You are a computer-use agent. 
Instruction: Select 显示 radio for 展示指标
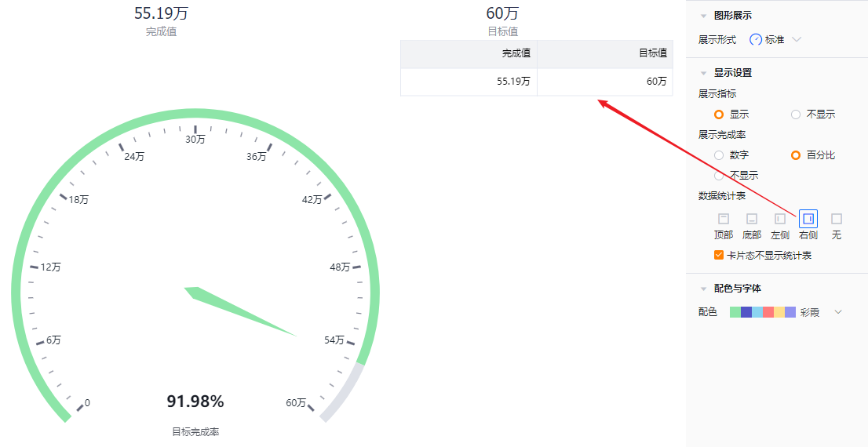719,114
